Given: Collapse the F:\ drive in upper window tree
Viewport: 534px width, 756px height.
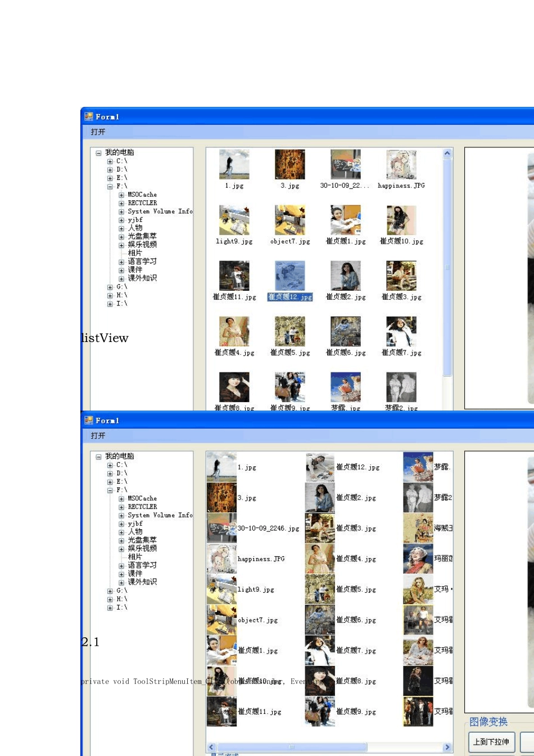Looking at the screenshot, I should point(110,186).
